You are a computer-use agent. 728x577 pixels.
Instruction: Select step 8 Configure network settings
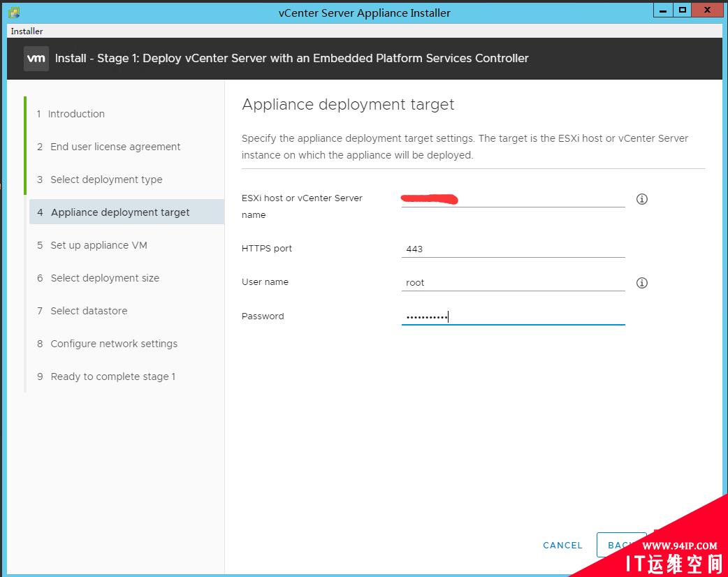pos(108,344)
